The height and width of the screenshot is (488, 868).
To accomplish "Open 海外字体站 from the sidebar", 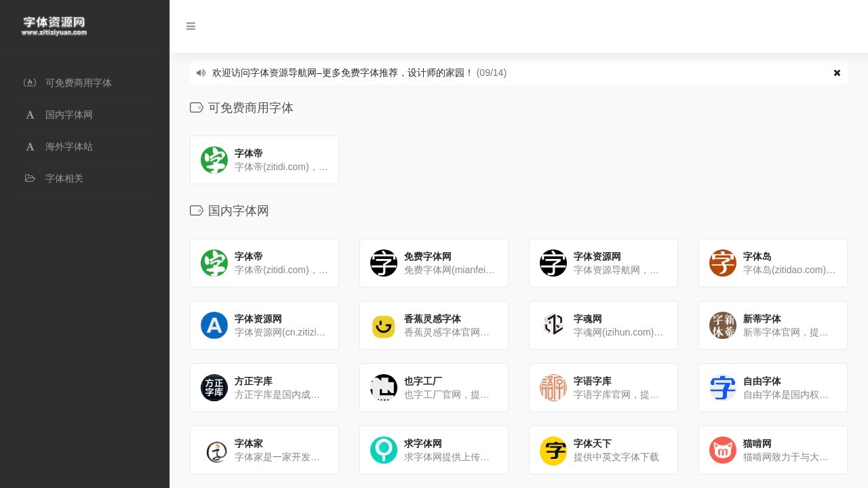I will coord(70,146).
